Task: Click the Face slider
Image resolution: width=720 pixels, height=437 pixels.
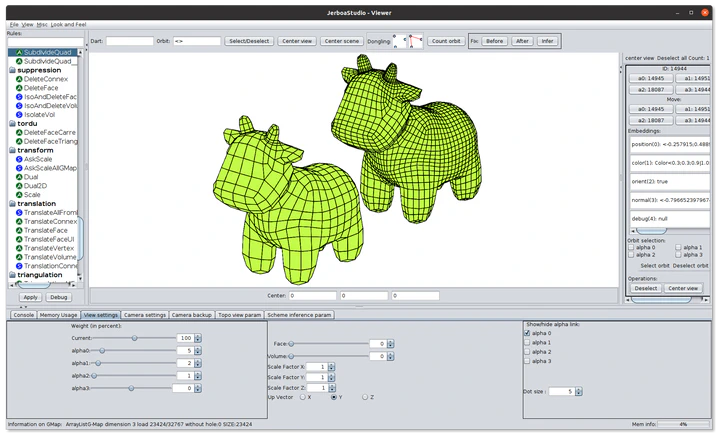Action: point(328,344)
